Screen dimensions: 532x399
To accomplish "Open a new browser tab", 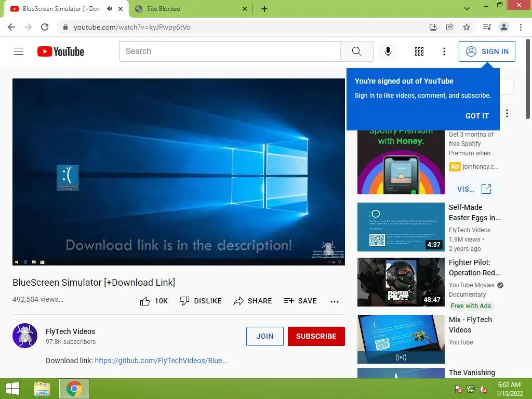I will pyautogui.click(x=264, y=9).
